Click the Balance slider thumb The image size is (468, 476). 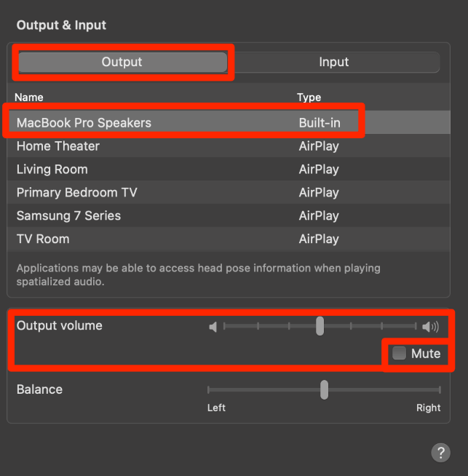(x=324, y=390)
